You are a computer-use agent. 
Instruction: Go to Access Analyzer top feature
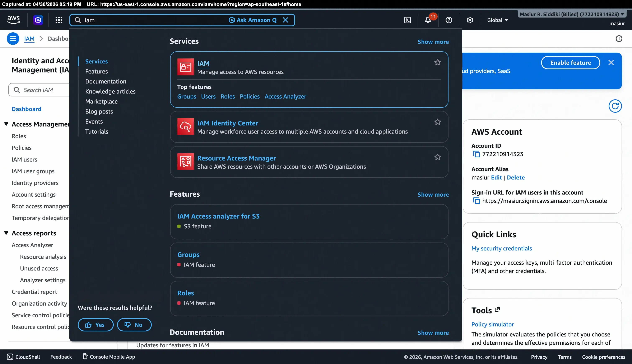tap(285, 96)
